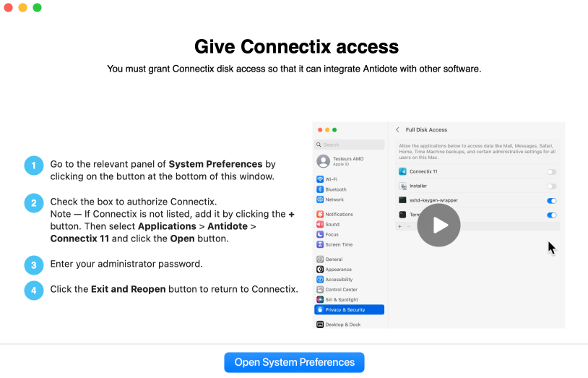588x378 pixels.
Task: Open the Screen Time hourglass icon
Action: tap(320, 245)
